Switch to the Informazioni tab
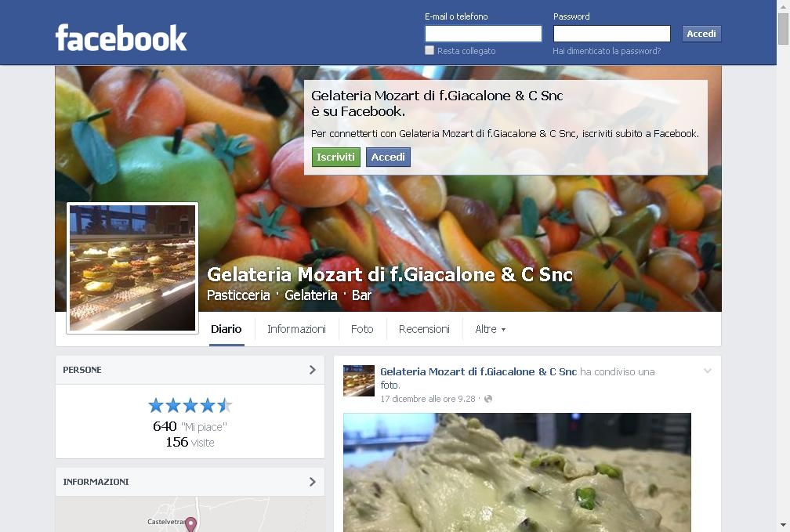 (x=296, y=329)
